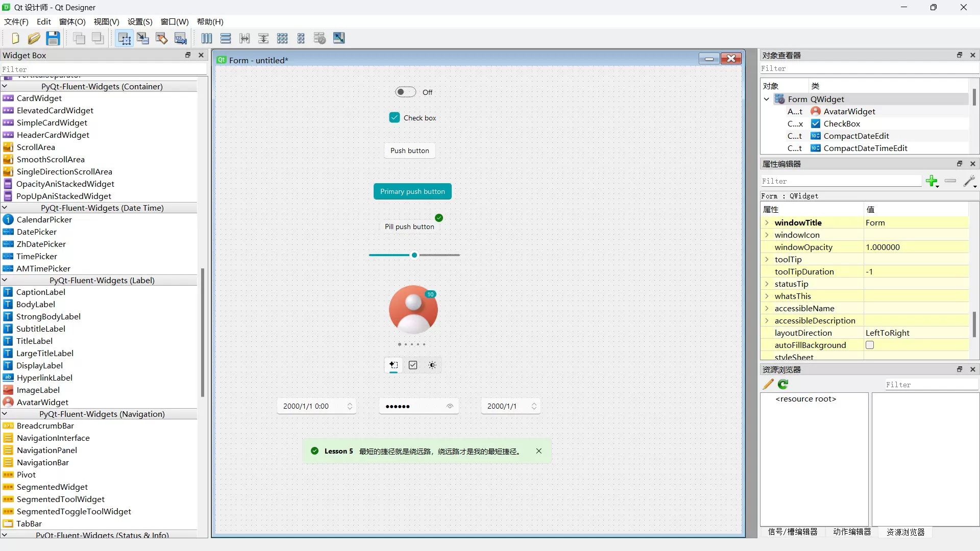Enable the autoFillBackground checkbox property
Viewport: 980px width, 551px height.
pyautogui.click(x=870, y=345)
